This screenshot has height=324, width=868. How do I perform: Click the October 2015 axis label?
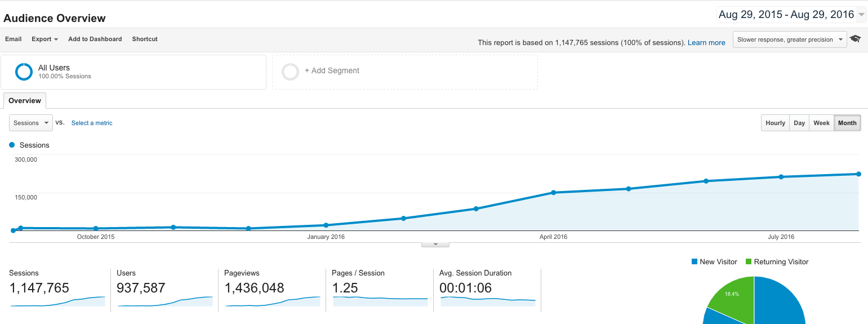[96, 237]
